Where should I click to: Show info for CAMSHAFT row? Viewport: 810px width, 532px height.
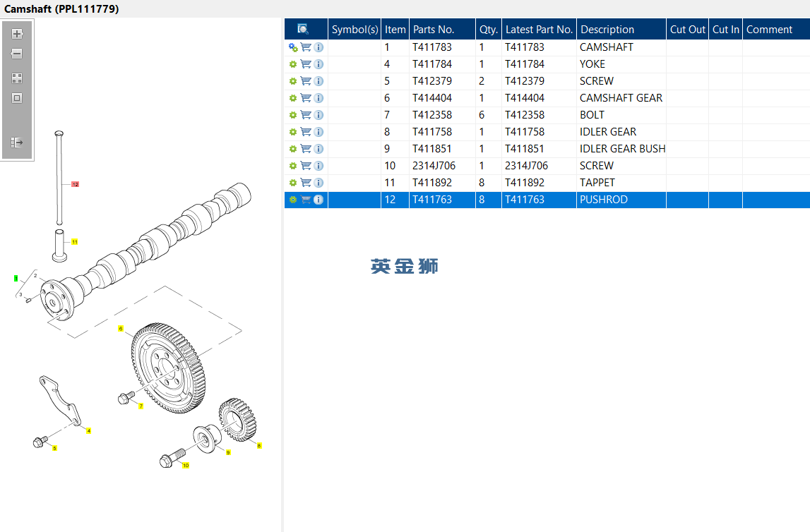318,47
